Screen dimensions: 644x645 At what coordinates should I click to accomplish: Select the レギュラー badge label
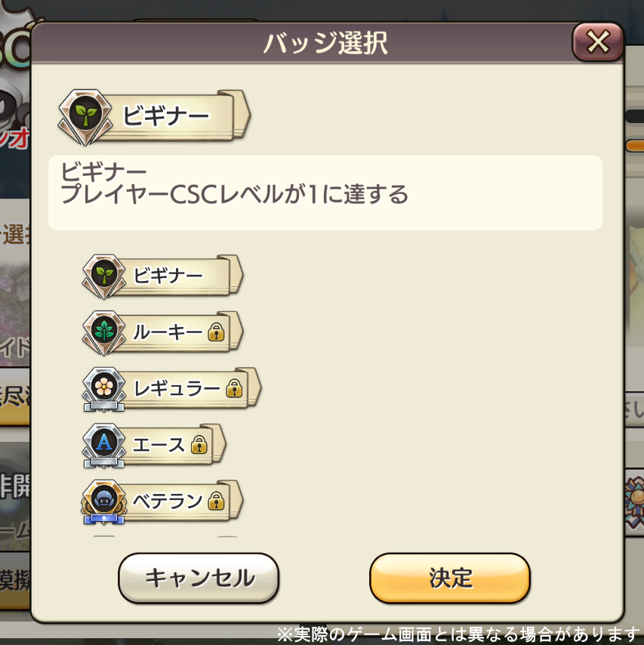coord(177,388)
